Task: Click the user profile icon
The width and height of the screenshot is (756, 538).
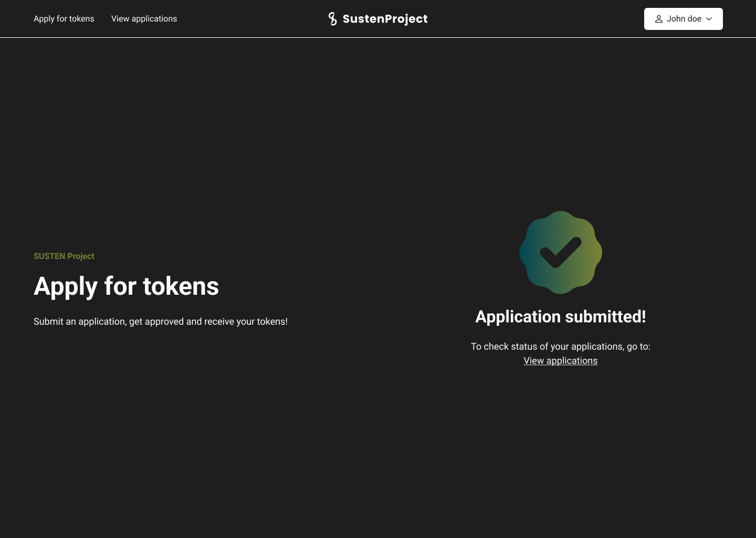Action: [658, 19]
